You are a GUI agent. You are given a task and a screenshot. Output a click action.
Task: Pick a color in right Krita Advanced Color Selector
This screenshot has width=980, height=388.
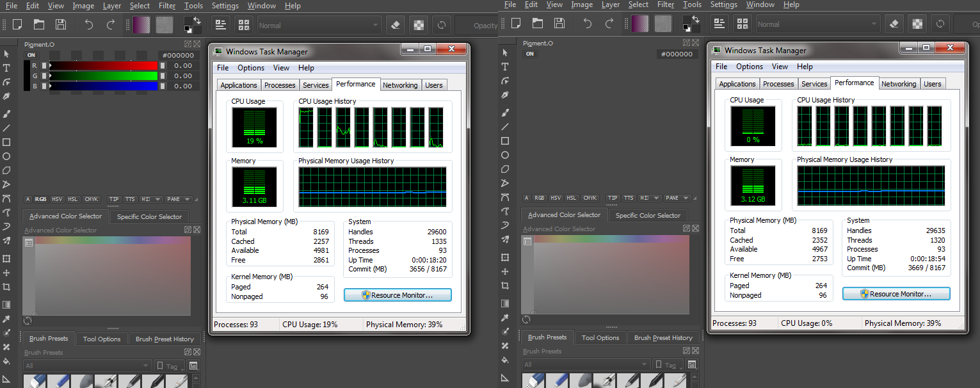click(x=611, y=279)
